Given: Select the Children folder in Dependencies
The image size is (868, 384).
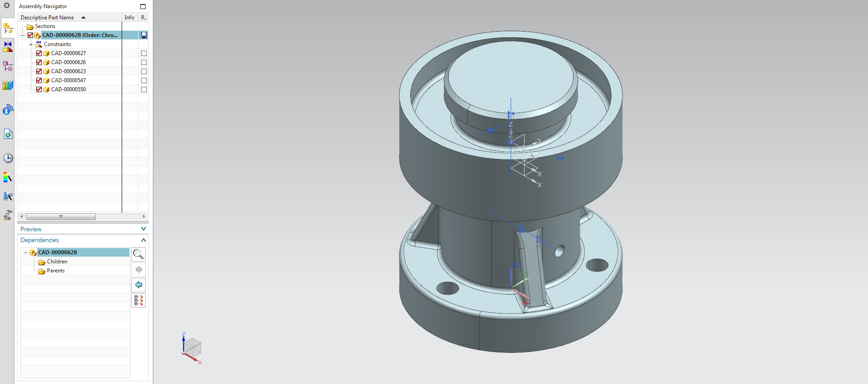Looking at the screenshot, I should [x=57, y=262].
